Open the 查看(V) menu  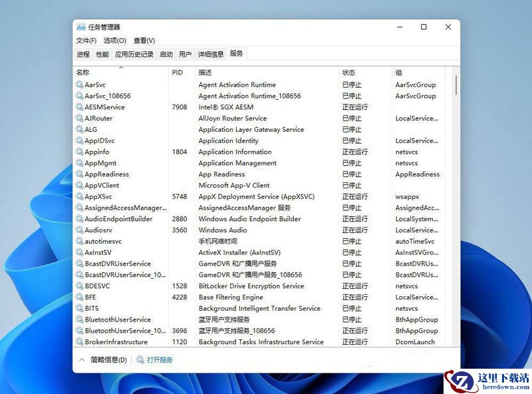144,41
